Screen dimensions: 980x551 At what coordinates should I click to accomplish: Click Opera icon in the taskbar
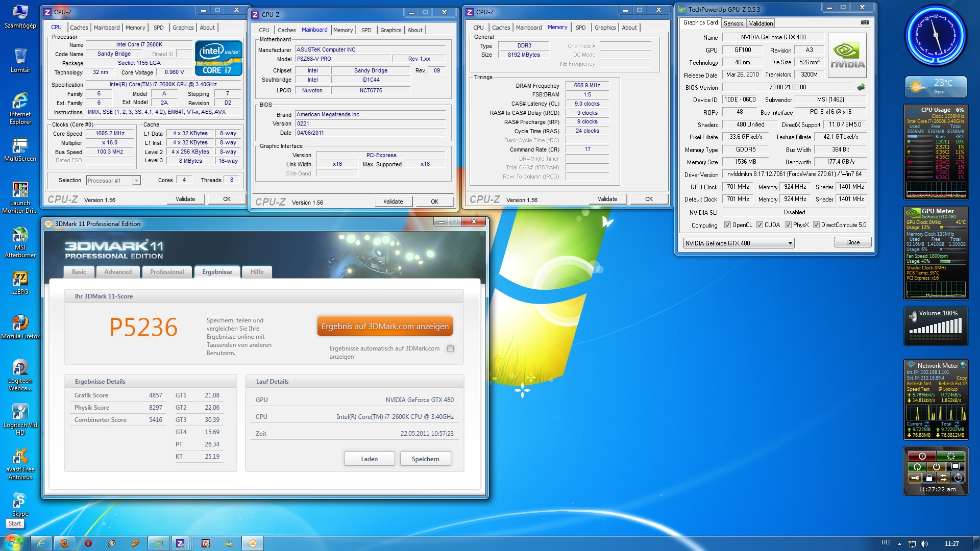pos(88,543)
